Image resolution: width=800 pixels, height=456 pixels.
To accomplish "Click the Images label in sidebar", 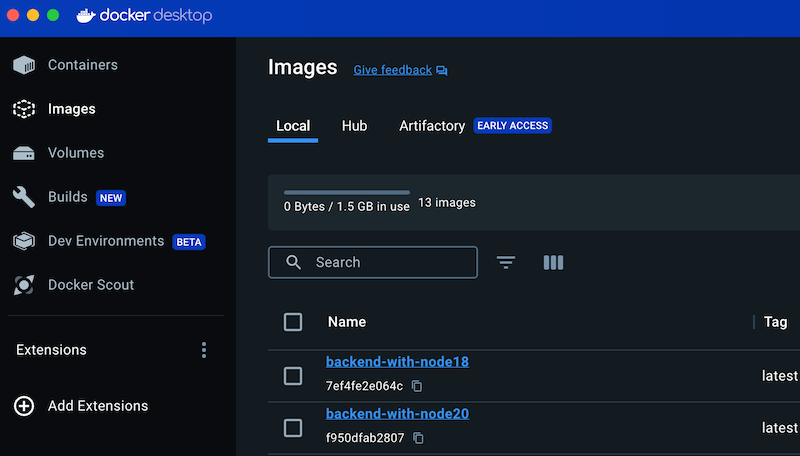I will (72, 109).
